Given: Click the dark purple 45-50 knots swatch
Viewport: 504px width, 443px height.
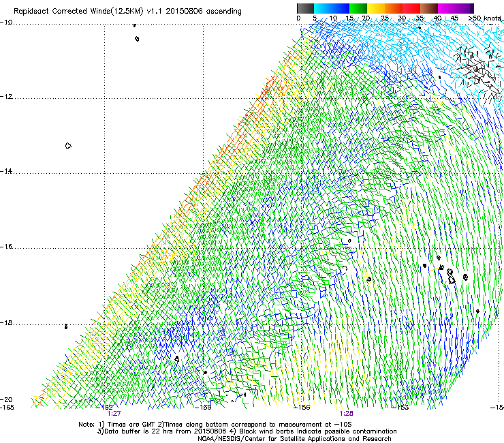Looking at the screenshot, I should tap(464, 8).
